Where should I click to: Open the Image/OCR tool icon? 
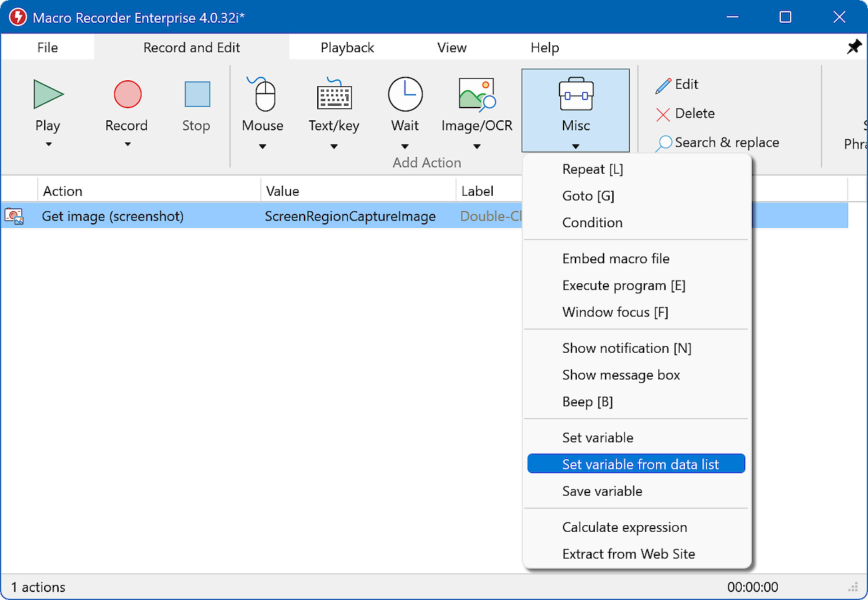click(477, 94)
